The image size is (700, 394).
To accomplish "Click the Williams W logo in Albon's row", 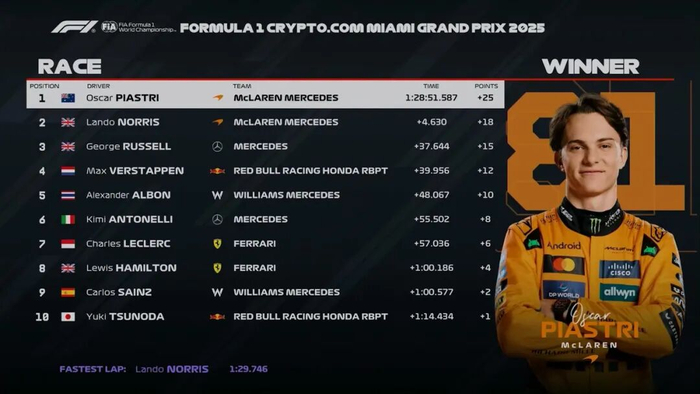I will click(x=217, y=195).
